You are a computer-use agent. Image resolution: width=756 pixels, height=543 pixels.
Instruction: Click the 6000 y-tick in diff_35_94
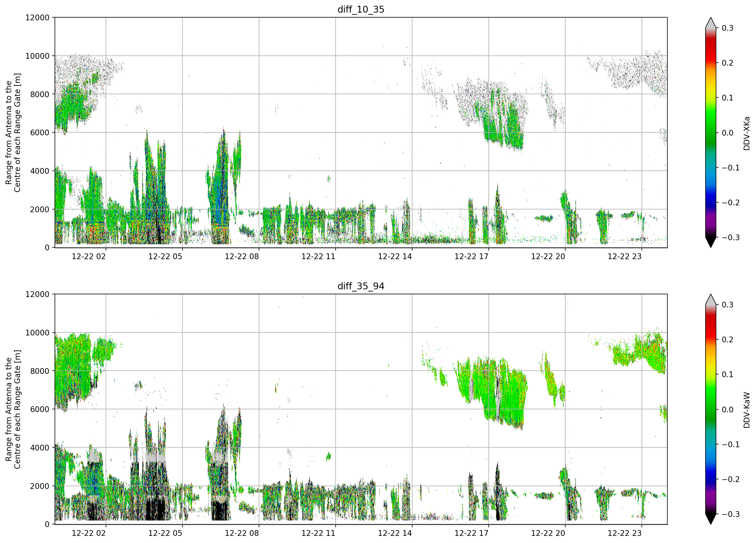tap(40, 409)
